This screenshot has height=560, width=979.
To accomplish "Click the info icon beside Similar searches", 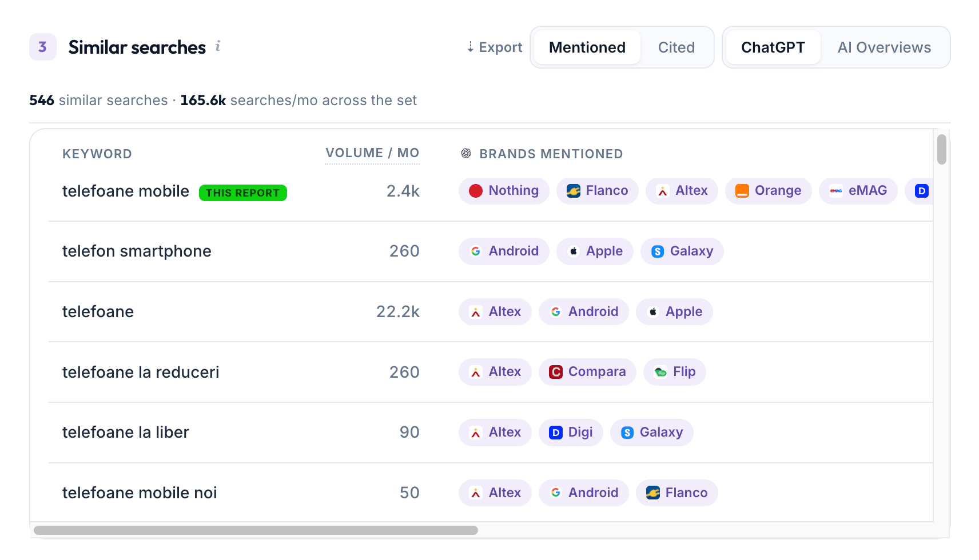I will click(218, 46).
